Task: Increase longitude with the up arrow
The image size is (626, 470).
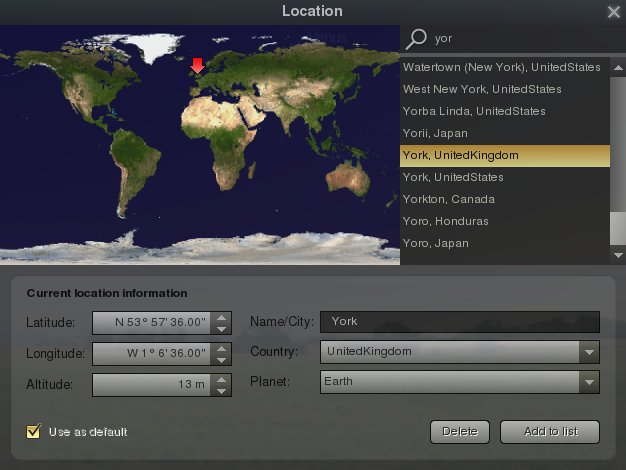Action: pos(222,348)
